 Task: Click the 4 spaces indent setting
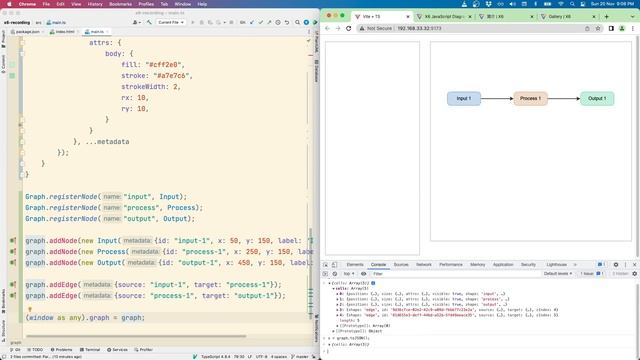[x=279, y=357]
